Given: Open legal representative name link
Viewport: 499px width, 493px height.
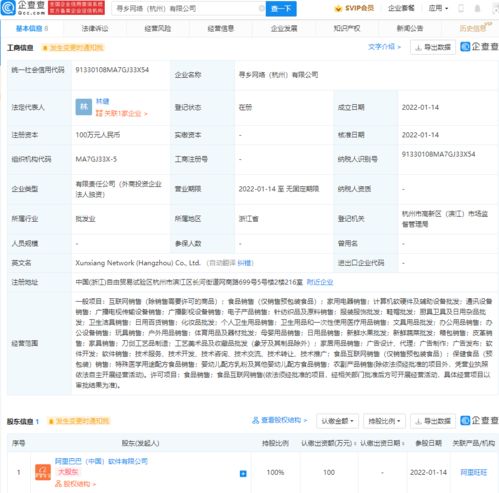Looking at the screenshot, I should 102,101.
